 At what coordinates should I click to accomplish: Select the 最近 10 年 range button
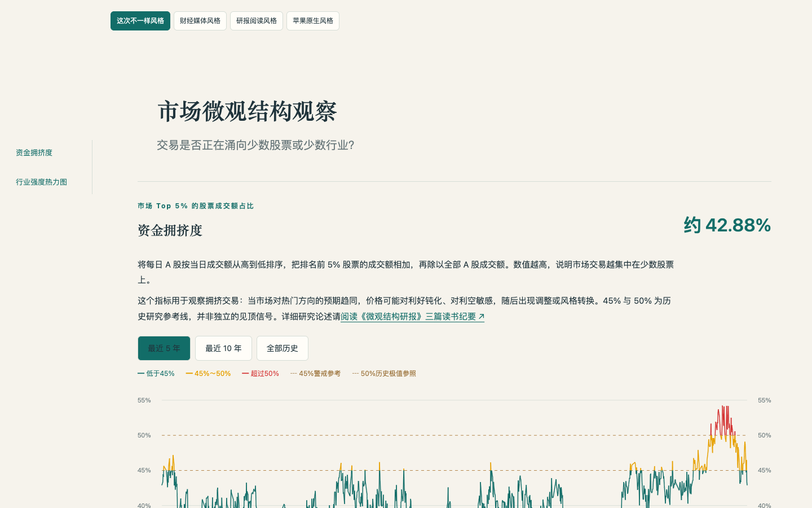click(x=223, y=348)
